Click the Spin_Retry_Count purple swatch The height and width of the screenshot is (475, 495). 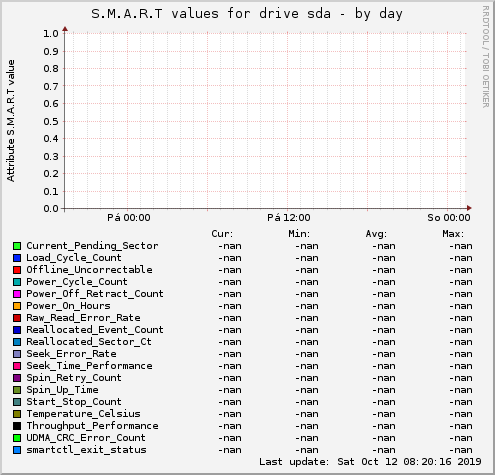(17, 378)
